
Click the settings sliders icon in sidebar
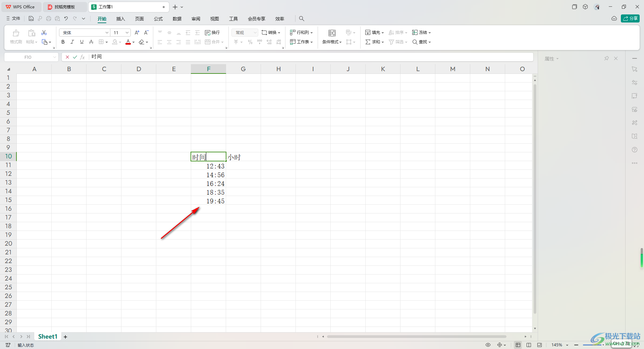pyautogui.click(x=635, y=83)
